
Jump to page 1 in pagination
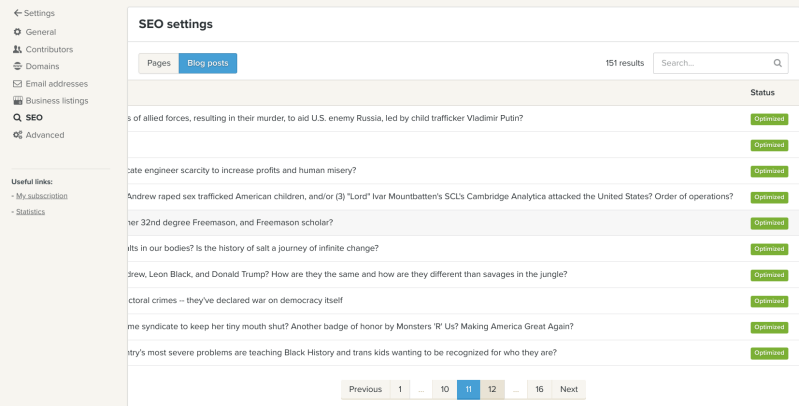(x=400, y=389)
